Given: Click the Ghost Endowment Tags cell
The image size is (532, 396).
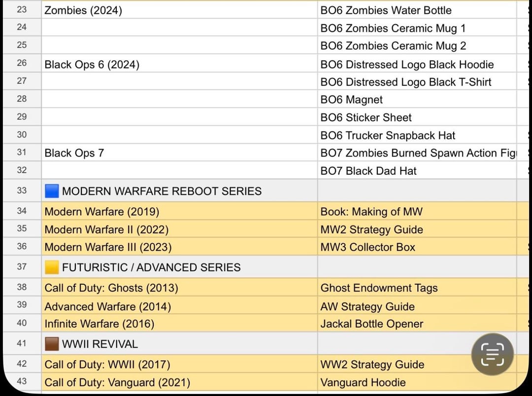Looking at the screenshot, I should (417, 288).
